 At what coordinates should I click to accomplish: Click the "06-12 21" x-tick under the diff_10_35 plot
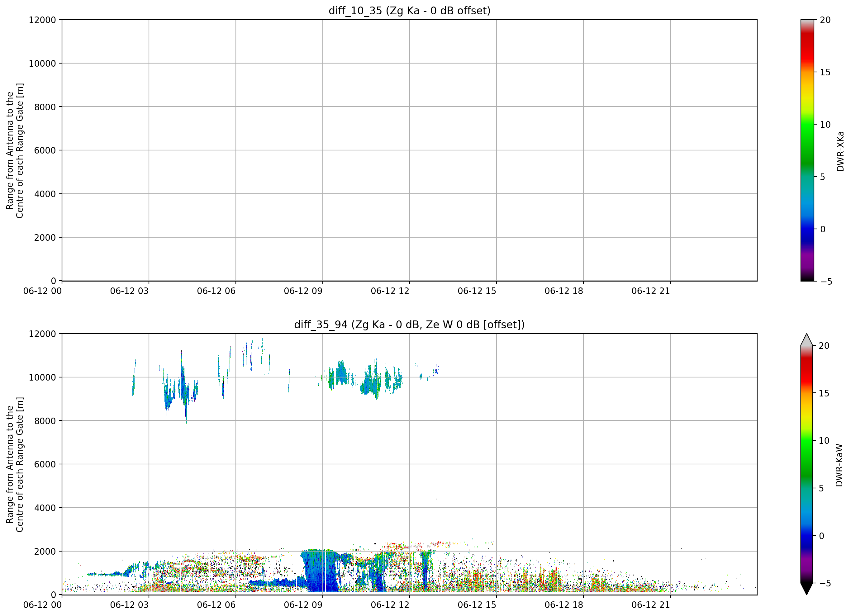[651, 291]
